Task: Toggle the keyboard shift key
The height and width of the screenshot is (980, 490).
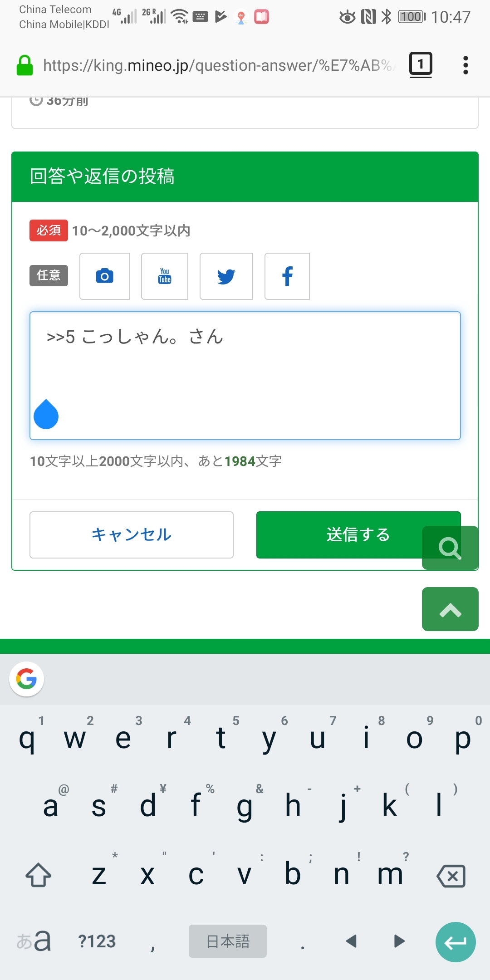Action: (x=38, y=875)
